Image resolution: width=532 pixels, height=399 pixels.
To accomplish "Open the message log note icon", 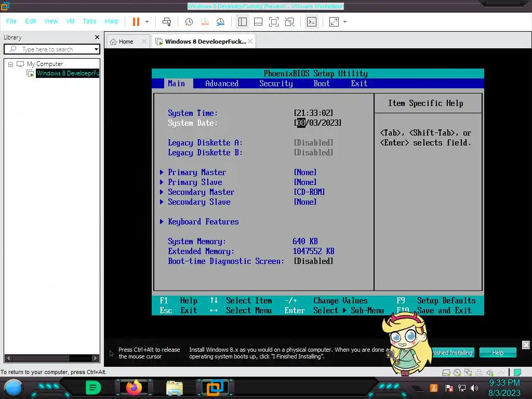I will tap(517, 373).
